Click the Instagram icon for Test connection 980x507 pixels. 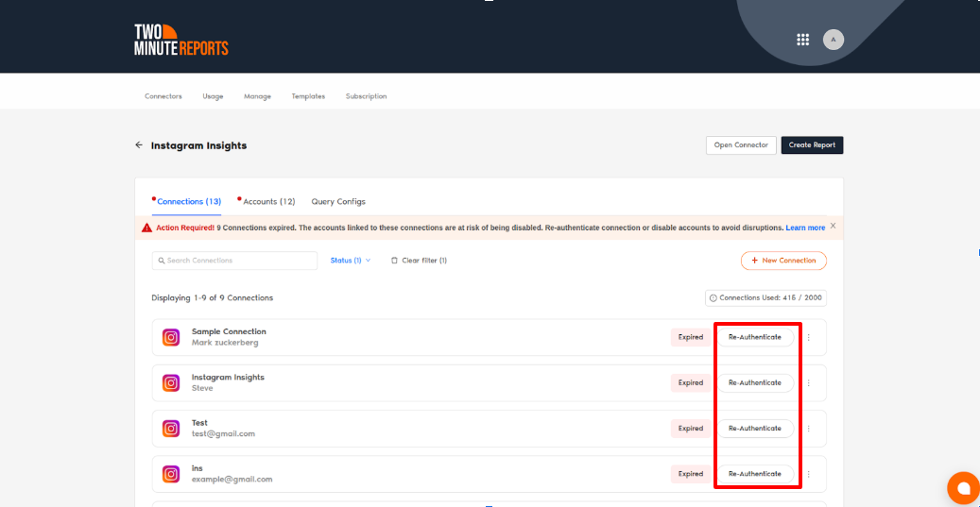coord(171,429)
